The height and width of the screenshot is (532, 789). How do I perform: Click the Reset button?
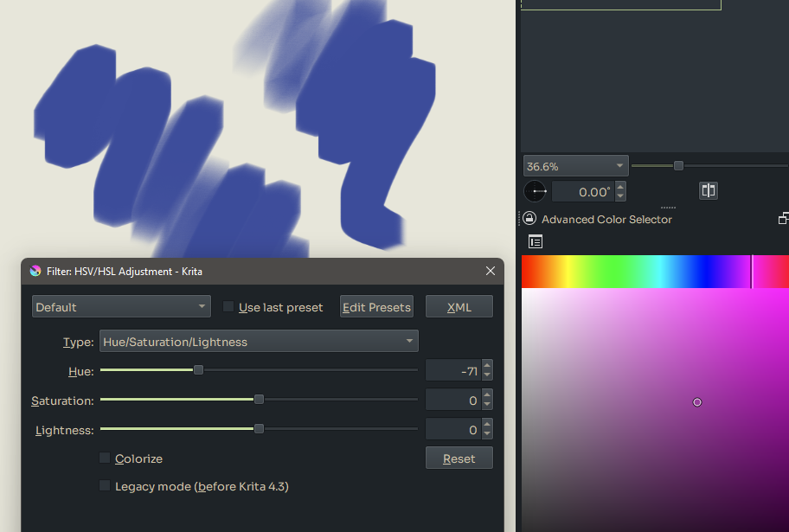(x=459, y=458)
